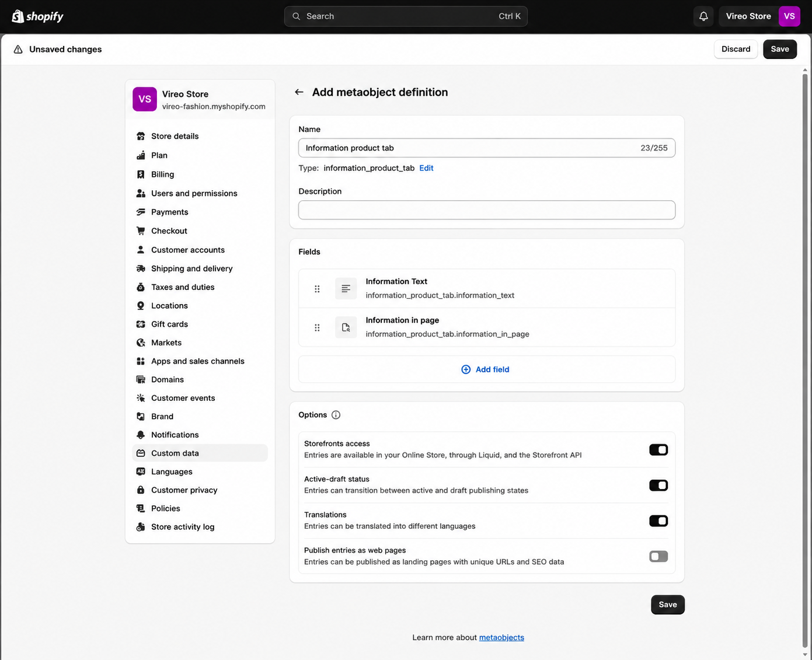The height and width of the screenshot is (660, 812).
Task: Click the Checkout cart icon
Action: coord(141,231)
